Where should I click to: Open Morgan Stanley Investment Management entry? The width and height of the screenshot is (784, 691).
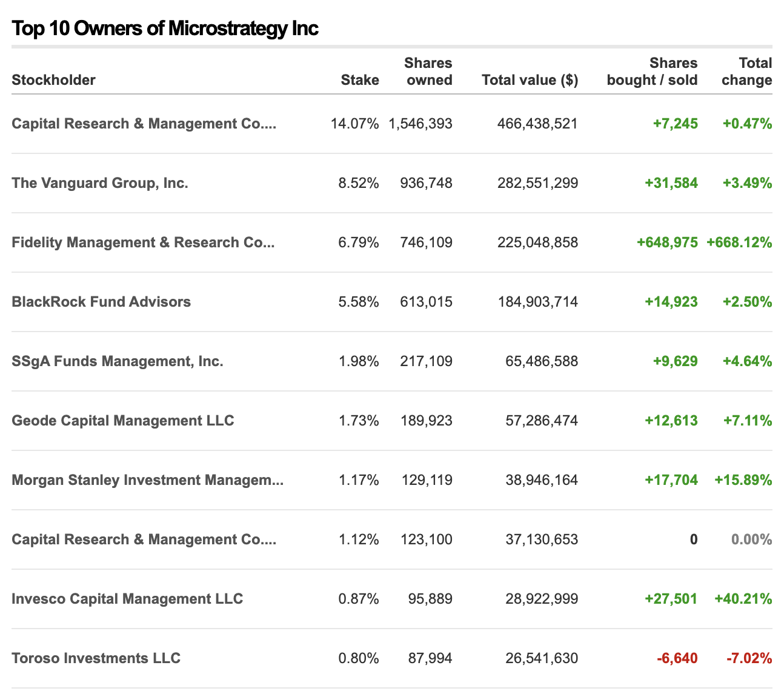147,480
